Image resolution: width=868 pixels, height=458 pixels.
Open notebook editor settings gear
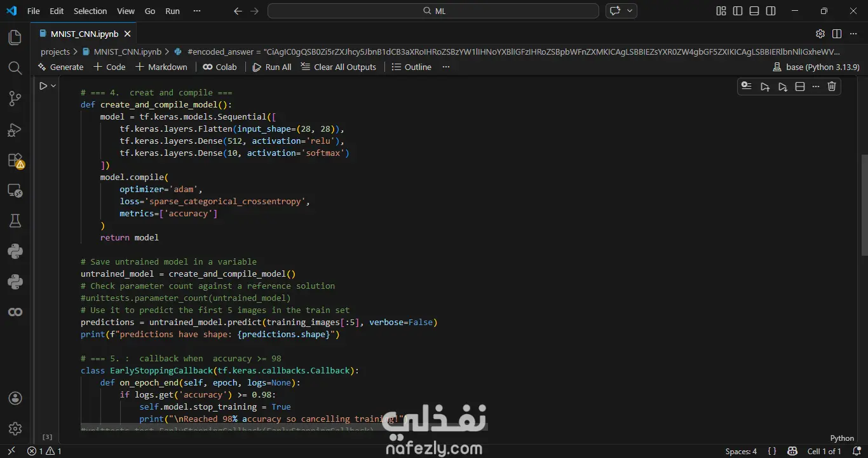tap(820, 34)
